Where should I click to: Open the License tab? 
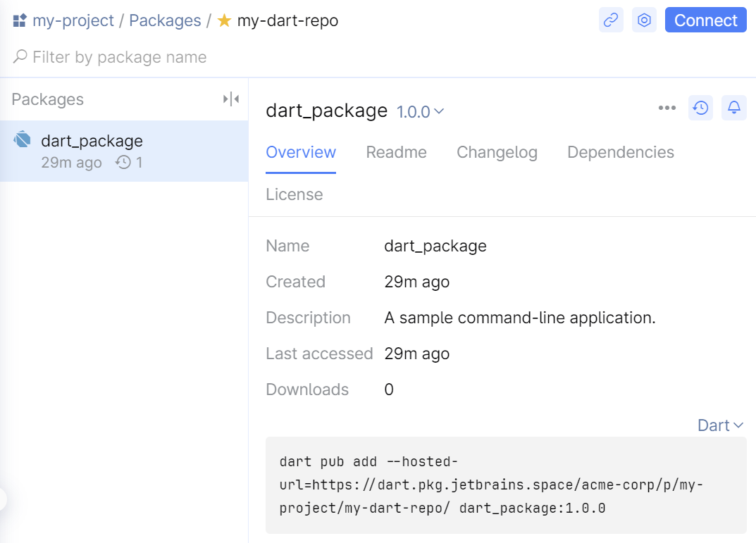click(x=294, y=194)
